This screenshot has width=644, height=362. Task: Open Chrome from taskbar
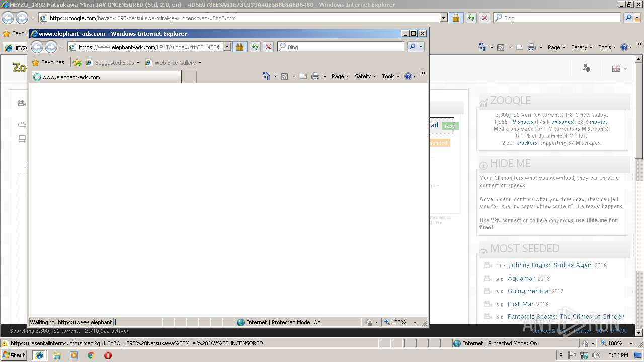click(91, 355)
